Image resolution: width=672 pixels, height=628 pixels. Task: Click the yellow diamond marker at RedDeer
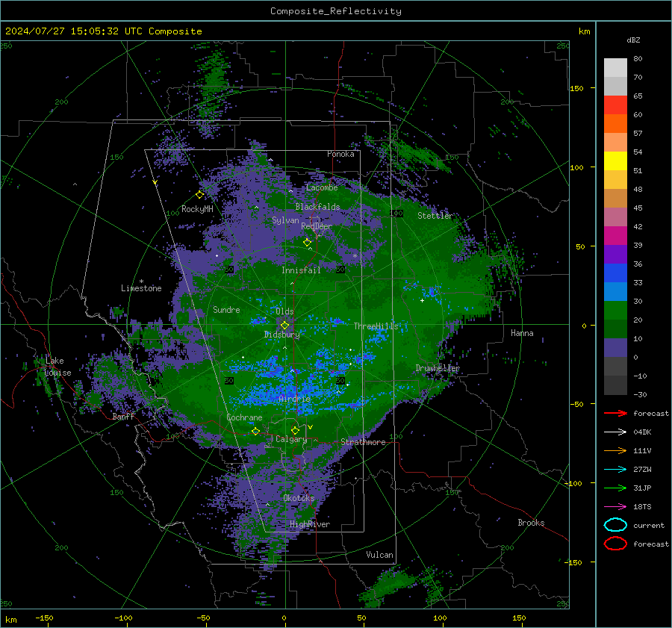[x=307, y=243]
